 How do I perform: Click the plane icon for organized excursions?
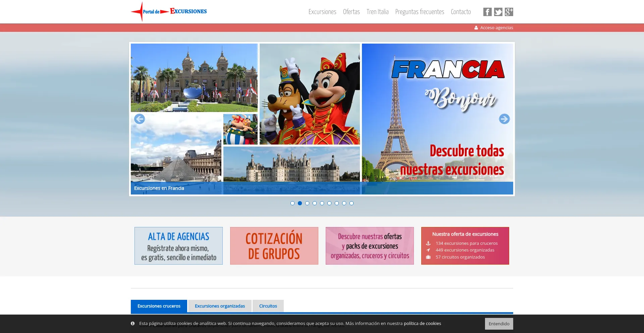pos(428,250)
